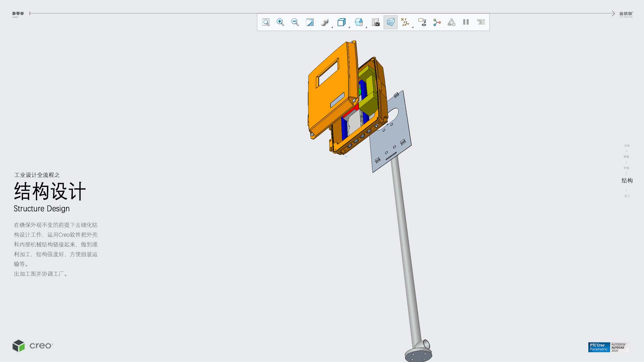Click the Zoom In magnifier icon

tap(280, 22)
